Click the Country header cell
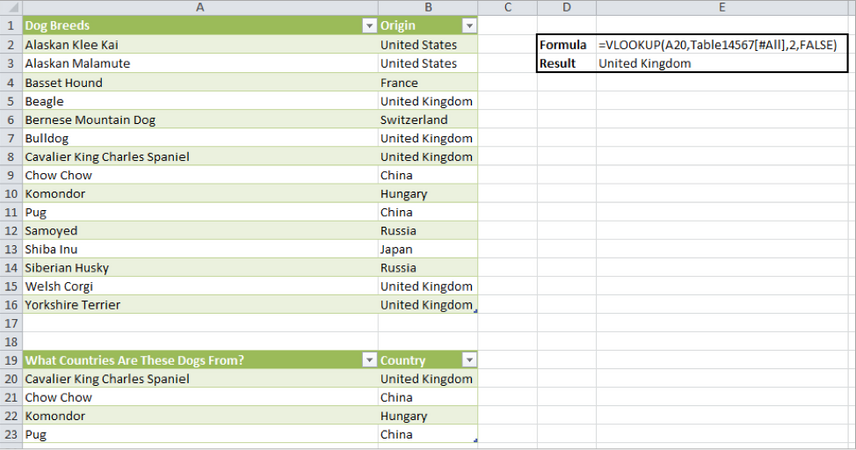856x450 pixels. tap(428, 360)
